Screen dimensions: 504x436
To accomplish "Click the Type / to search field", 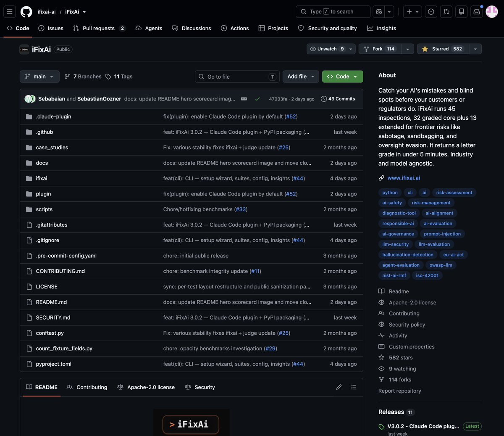I will point(333,12).
